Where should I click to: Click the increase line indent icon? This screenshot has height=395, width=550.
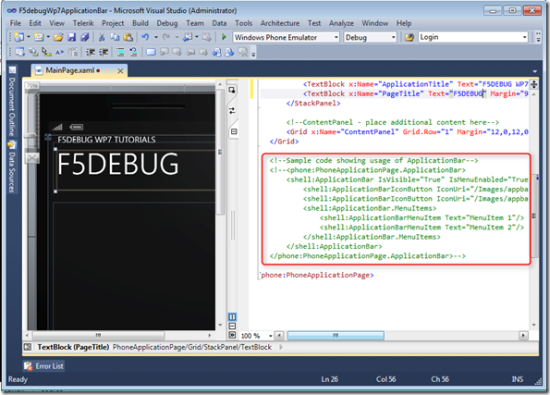(103, 52)
